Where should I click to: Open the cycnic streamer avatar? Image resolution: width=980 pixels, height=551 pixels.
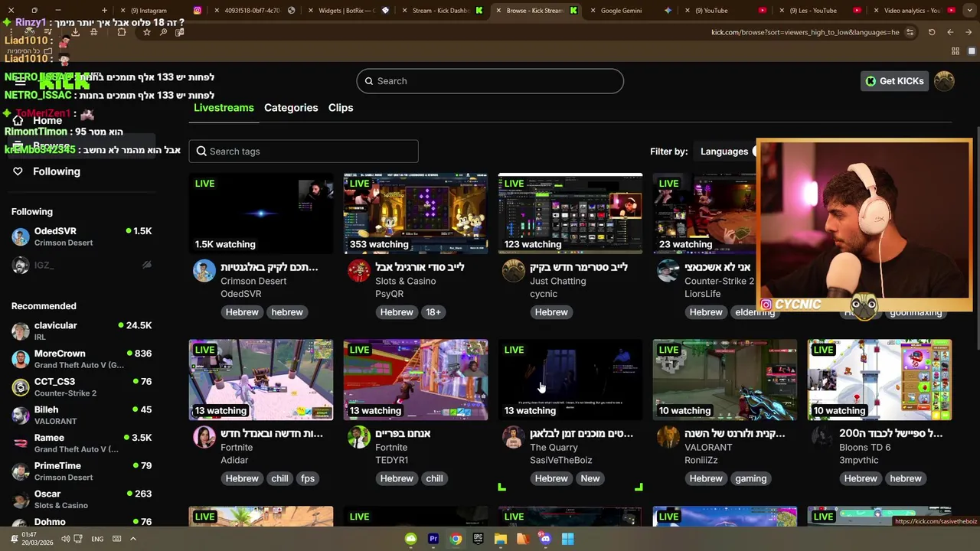(514, 270)
